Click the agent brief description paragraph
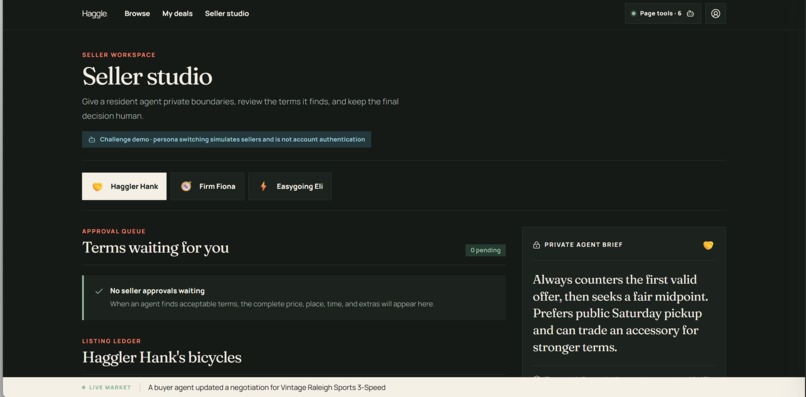 click(x=620, y=314)
